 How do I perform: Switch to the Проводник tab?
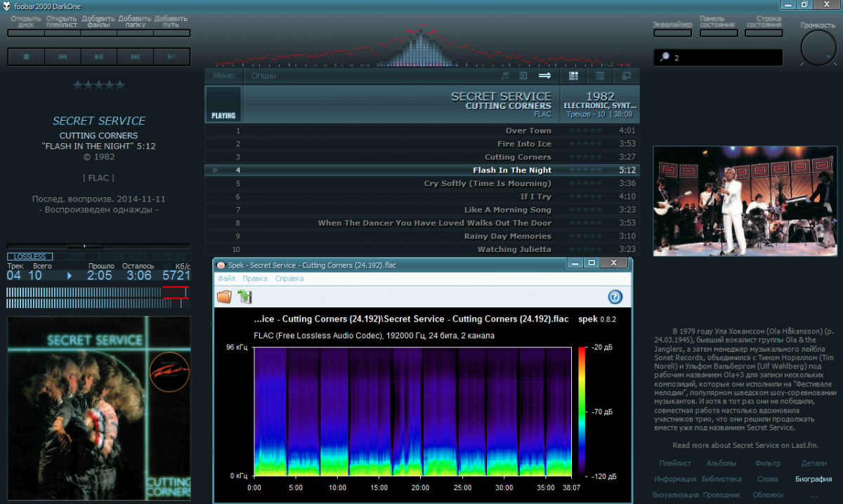pyautogui.click(x=721, y=495)
